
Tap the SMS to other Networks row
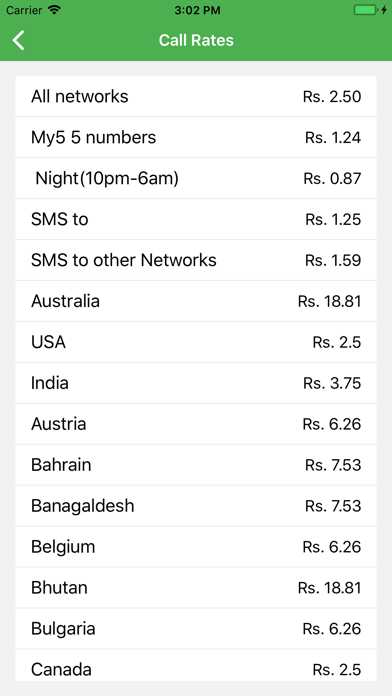pos(196,260)
